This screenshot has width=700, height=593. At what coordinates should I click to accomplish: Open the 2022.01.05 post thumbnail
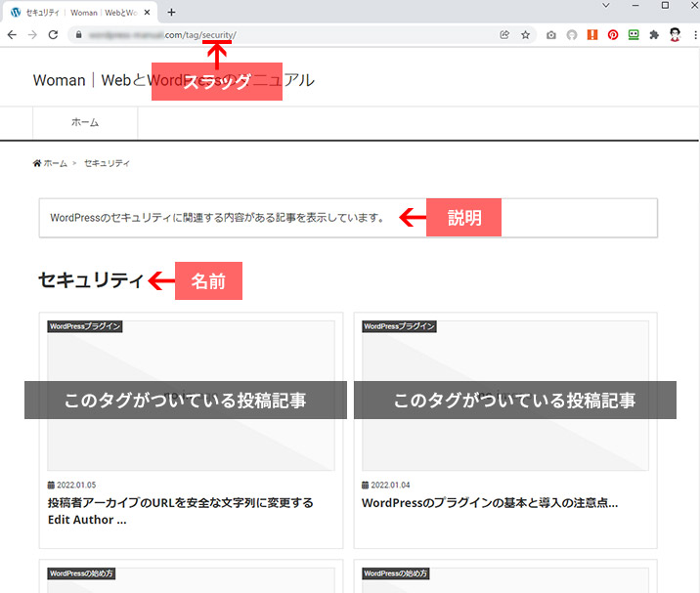191,396
